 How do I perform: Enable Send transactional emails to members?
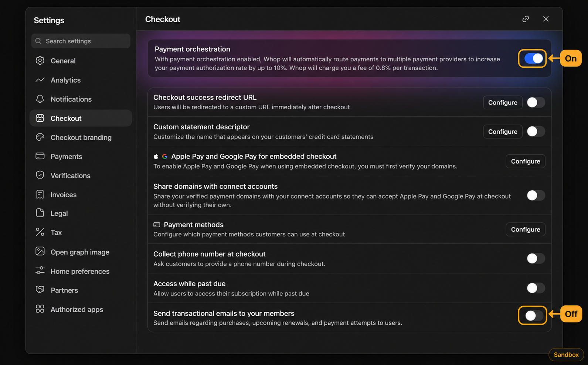[534, 315]
